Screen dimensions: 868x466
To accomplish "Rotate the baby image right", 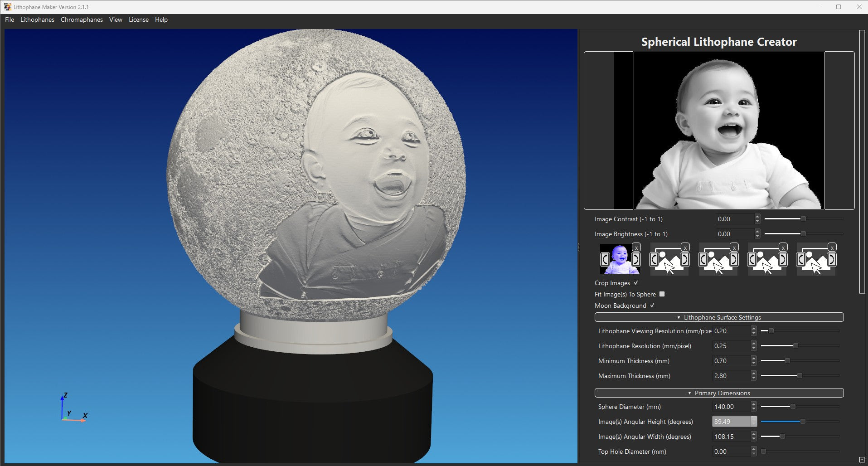I will (635, 259).
